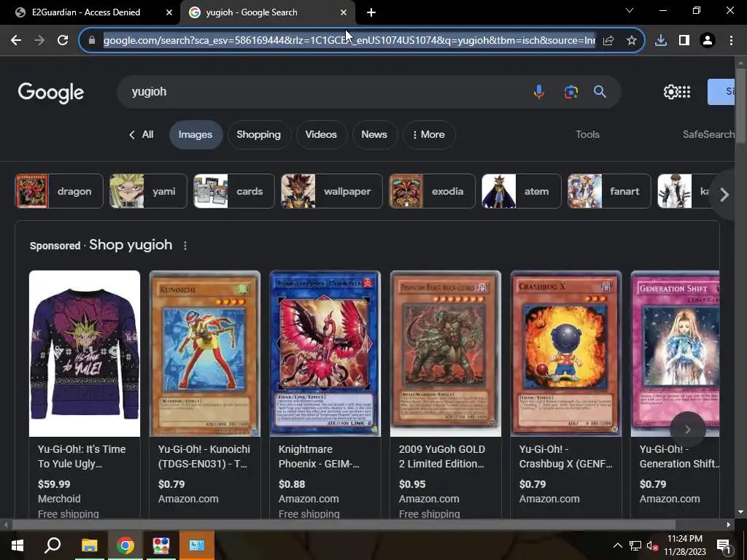Open the Yule ugly sweater product image
Image resolution: width=747 pixels, height=560 pixels.
pos(85,354)
